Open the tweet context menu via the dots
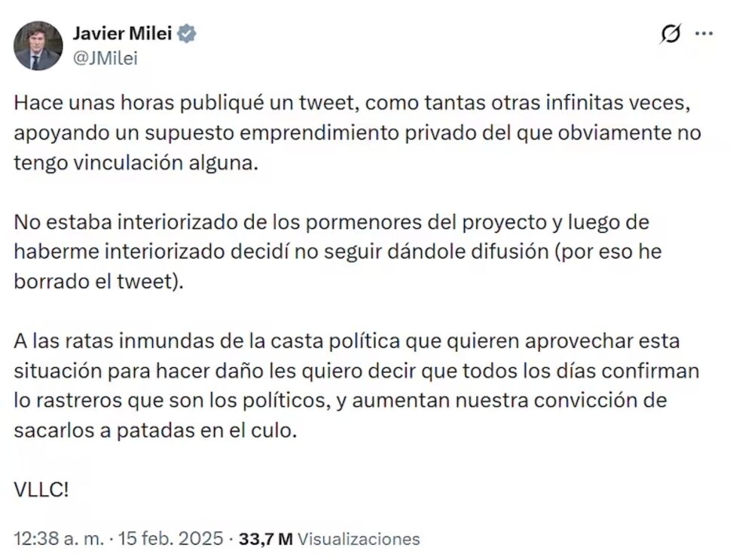Image resolution: width=730 pixels, height=560 pixels. [705, 33]
